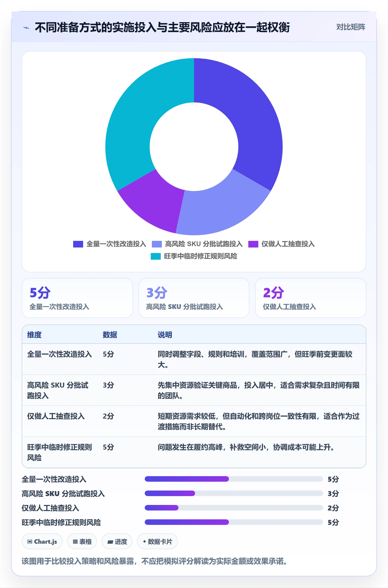388x588 pixels.
Task: Click description starting 问题发生在履约高峰
Action: click(246, 447)
